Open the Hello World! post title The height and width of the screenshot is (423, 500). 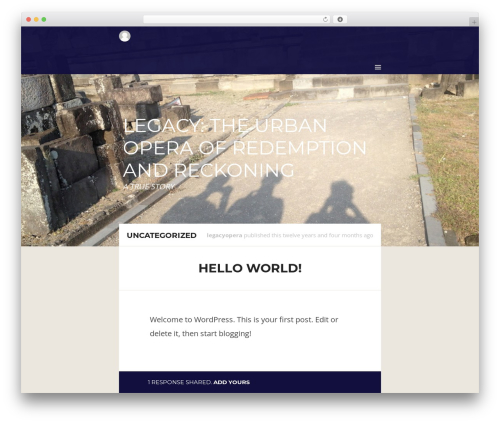pyautogui.click(x=250, y=268)
